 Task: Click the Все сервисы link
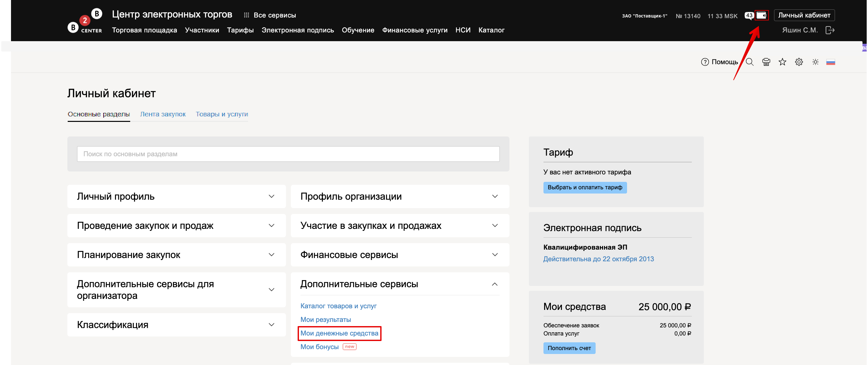(275, 15)
